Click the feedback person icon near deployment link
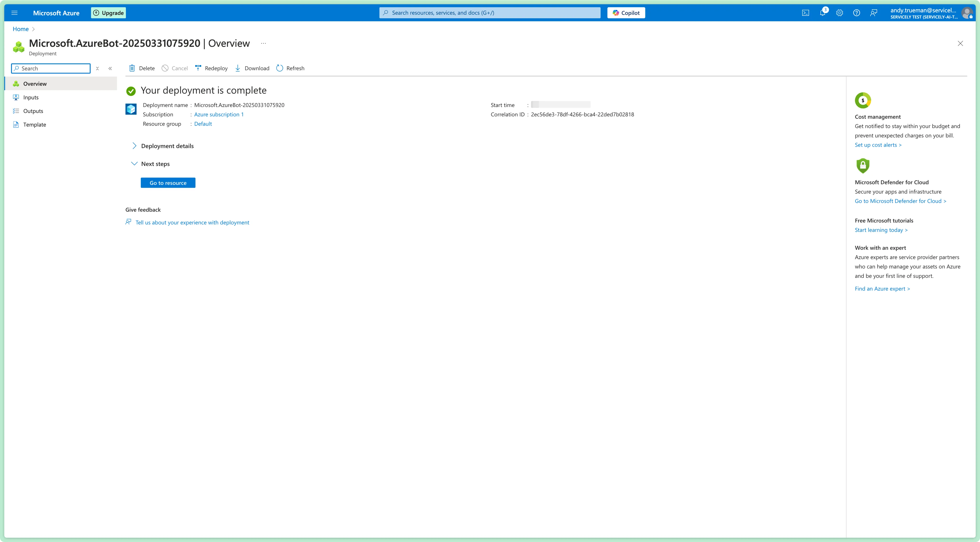980x542 pixels. point(128,222)
